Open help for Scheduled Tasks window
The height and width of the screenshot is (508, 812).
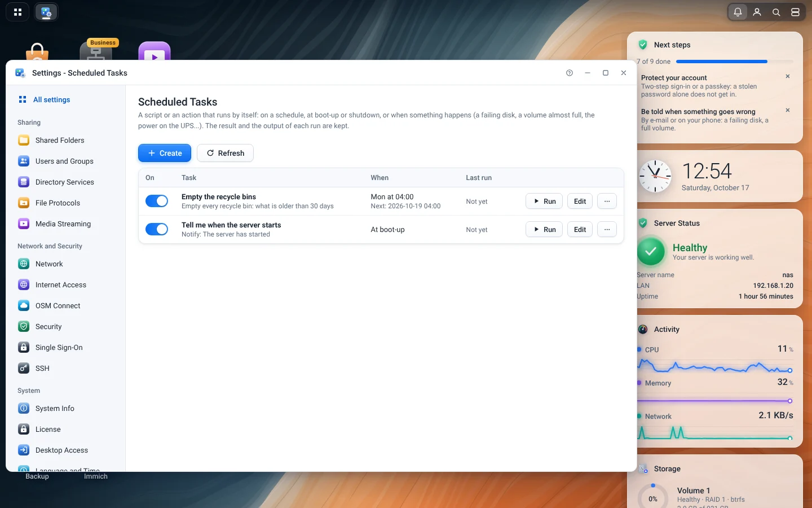pos(570,73)
